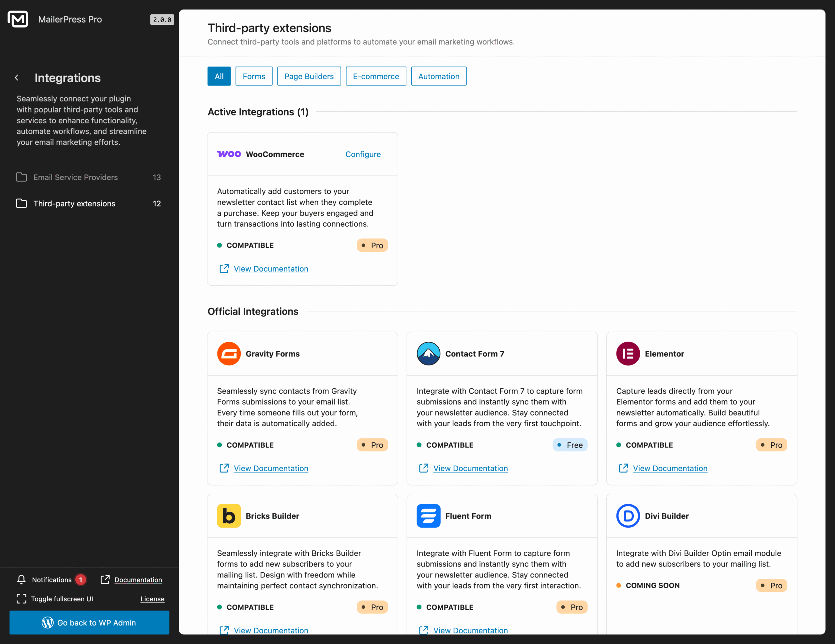Open the License link
835x644 pixels.
click(152, 599)
